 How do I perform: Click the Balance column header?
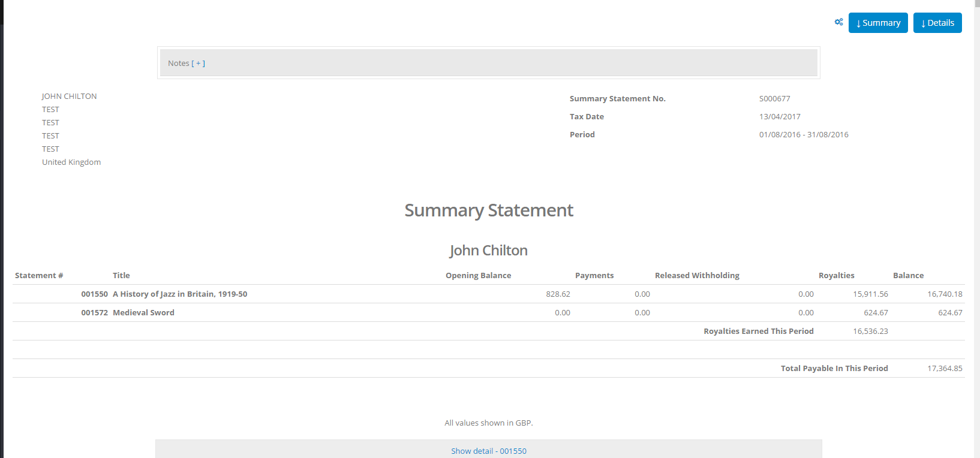tap(908, 276)
